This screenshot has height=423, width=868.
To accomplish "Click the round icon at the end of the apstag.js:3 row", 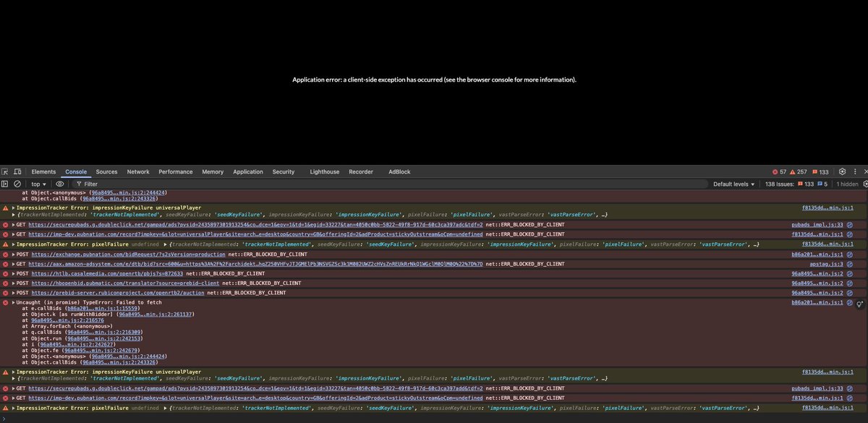I will click(850, 264).
